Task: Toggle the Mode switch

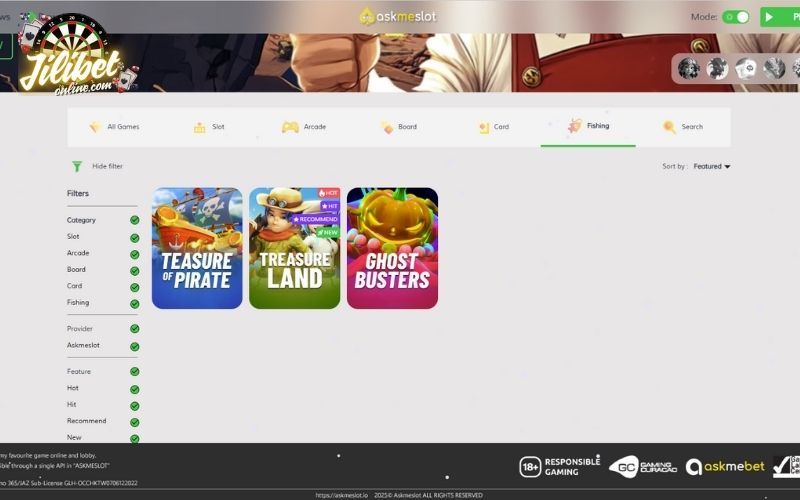Action: (736, 17)
